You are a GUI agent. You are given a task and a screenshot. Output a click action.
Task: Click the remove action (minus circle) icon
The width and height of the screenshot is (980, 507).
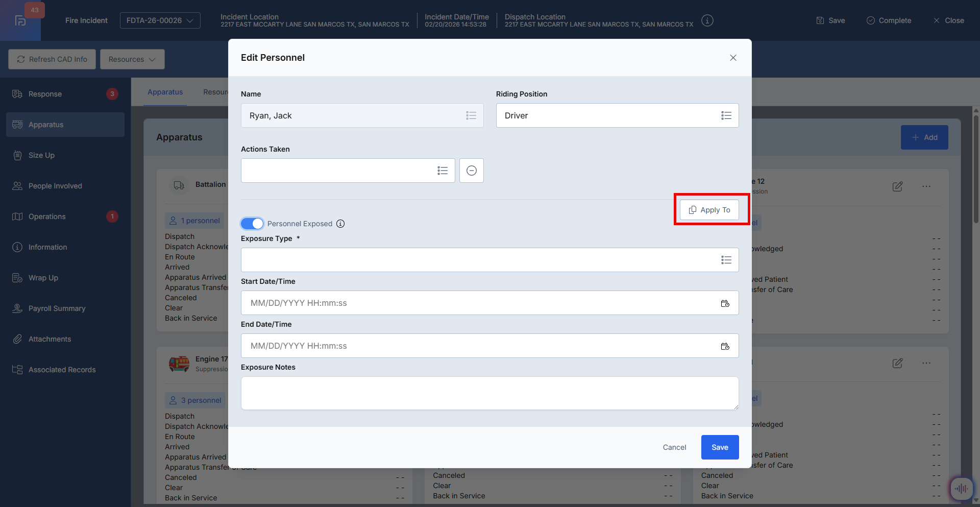point(471,171)
